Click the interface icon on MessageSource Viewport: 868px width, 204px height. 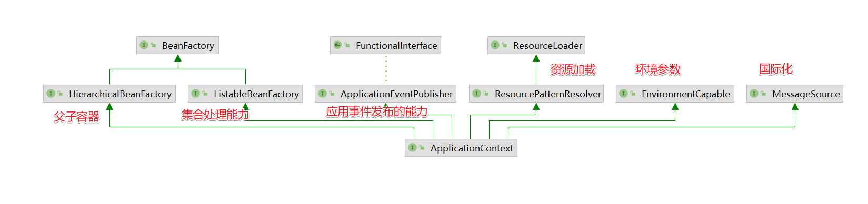coord(754,94)
